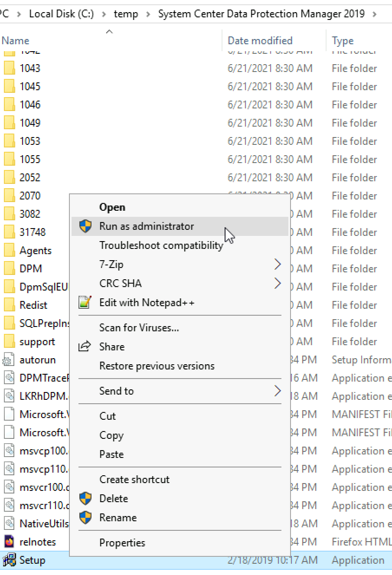Viewport: 392px width, 575px height.
Task: Choose Rename from the context menu
Action: tap(118, 518)
